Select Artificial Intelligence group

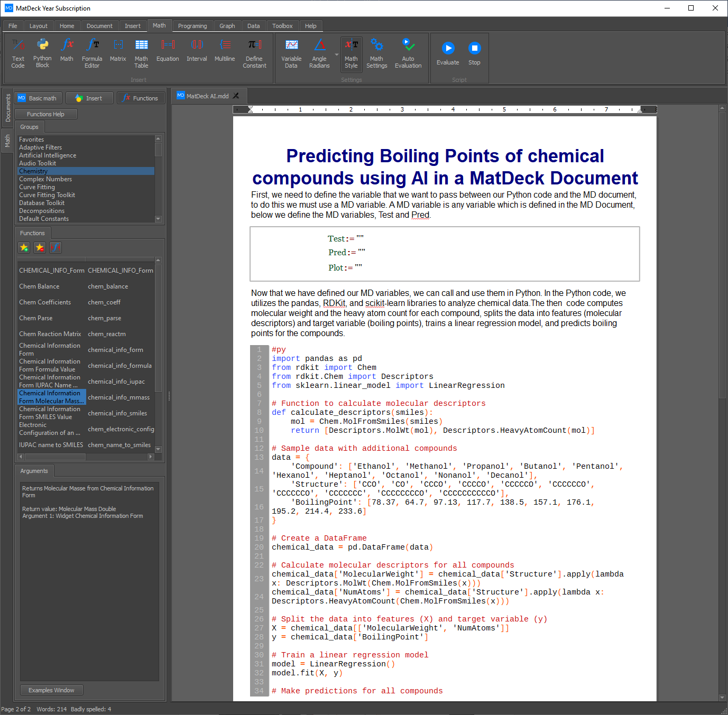(86, 155)
